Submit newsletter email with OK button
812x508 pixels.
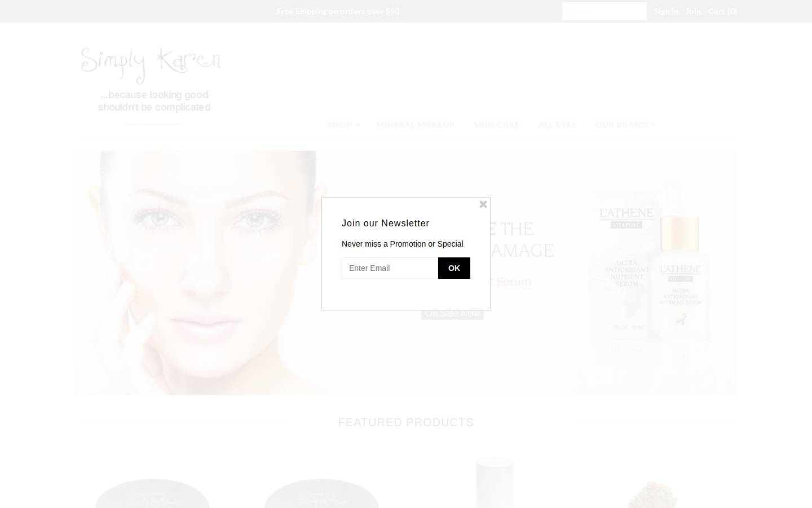click(454, 268)
